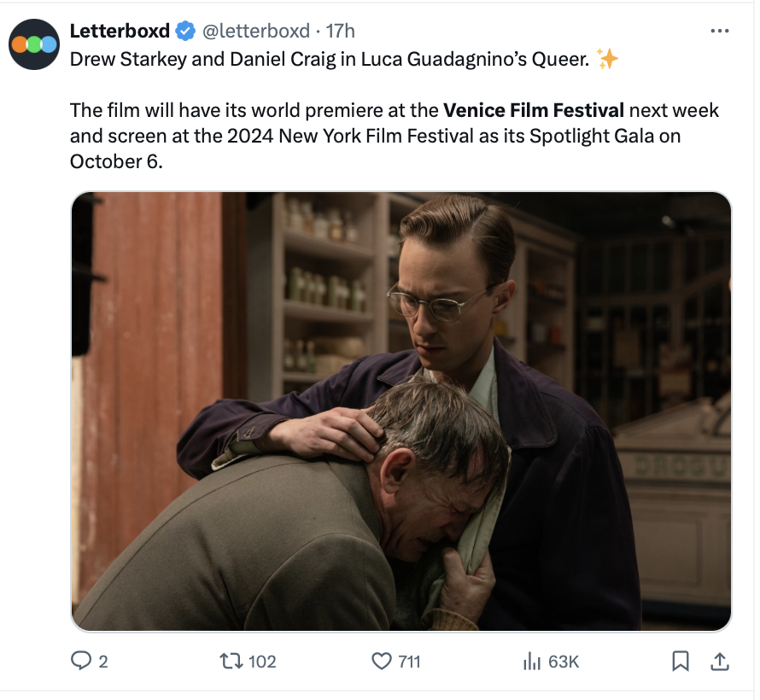Click the 102 reposts count
760x700 pixels.
(x=262, y=662)
